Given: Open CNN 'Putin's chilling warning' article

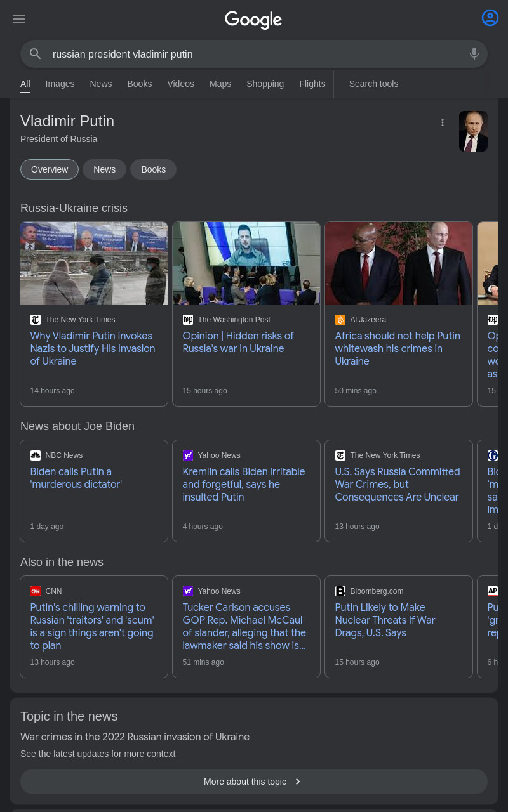Looking at the screenshot, I should point(92,626).
